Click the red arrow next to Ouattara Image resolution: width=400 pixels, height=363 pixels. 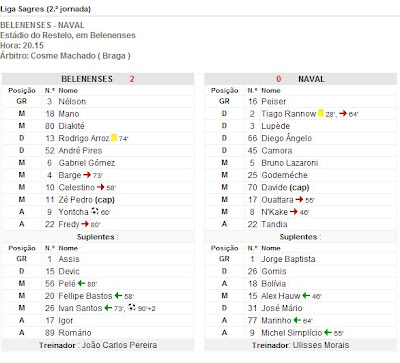click(x=299, y=199)
